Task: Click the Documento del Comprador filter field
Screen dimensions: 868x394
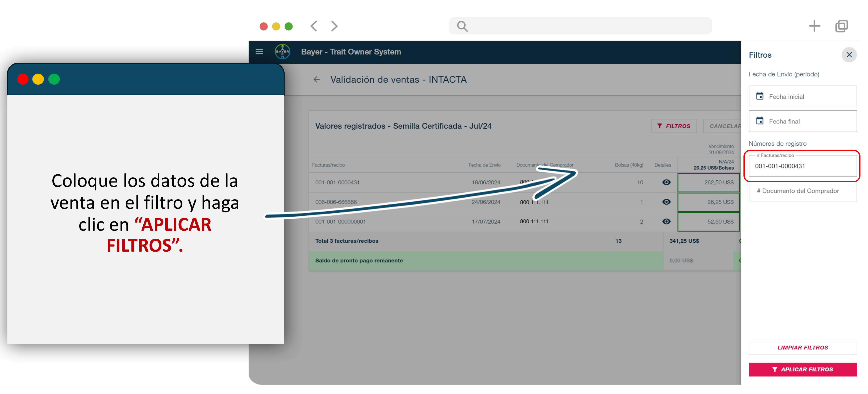Action: point(802,191)
